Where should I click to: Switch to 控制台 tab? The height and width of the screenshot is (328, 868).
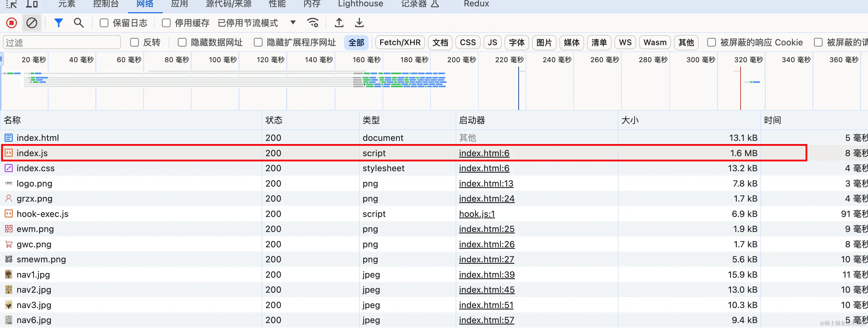106,4
